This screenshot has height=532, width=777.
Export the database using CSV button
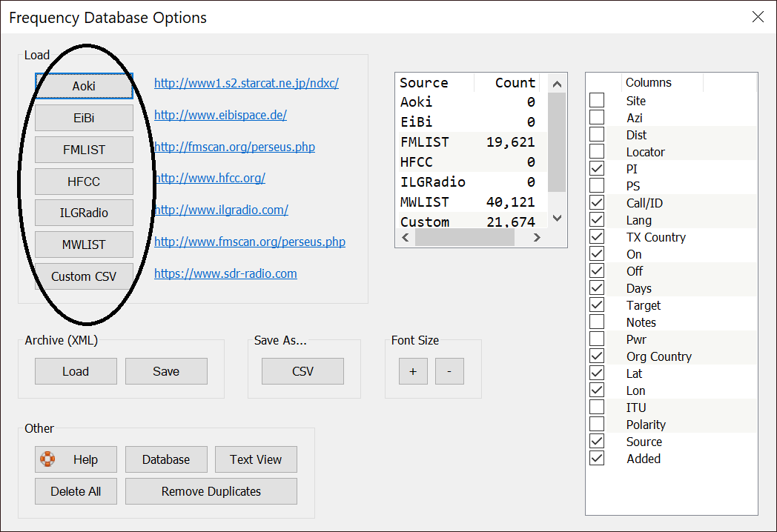tap(302, 371)
